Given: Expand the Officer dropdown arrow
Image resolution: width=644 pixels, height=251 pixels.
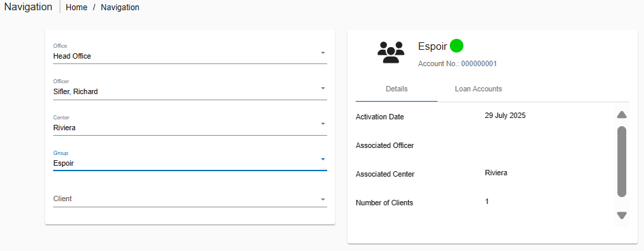Looking at the screenshot, I should [x=323, y=88].
